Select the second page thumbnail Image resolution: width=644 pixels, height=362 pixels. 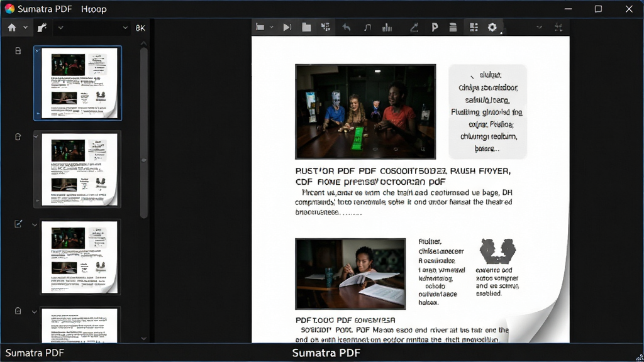(77, 169)
